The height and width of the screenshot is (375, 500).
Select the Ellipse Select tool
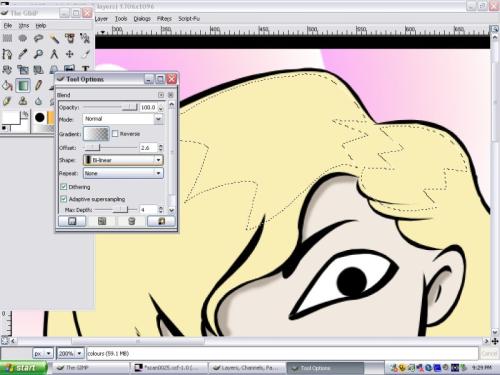(23, 38)
